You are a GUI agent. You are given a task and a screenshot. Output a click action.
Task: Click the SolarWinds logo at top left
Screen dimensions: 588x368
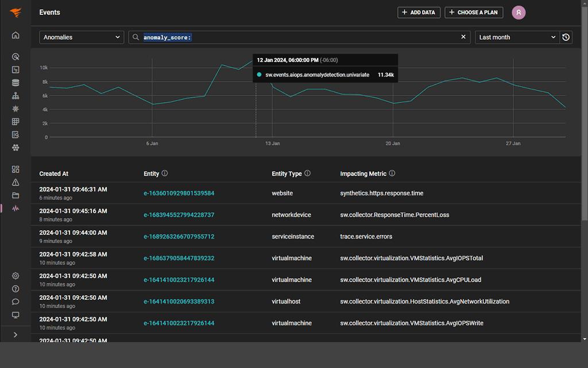click(16, 12)
